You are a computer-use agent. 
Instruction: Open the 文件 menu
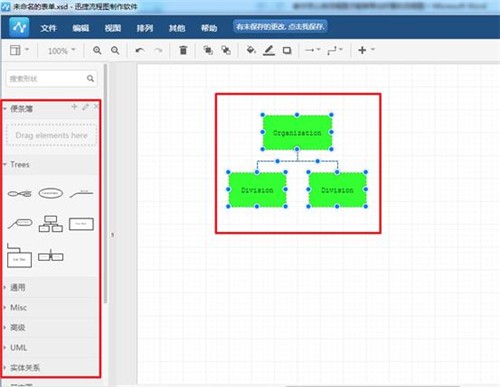coord(48,28)
